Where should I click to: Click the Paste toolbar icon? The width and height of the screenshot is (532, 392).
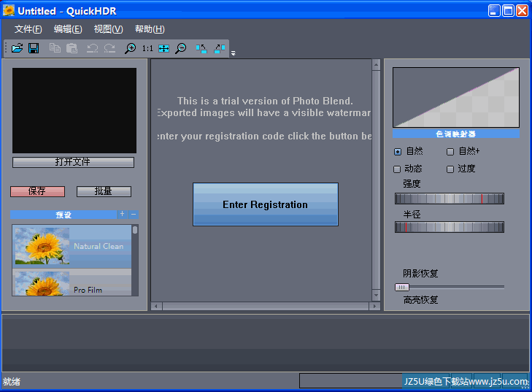(x=72, y=48)
